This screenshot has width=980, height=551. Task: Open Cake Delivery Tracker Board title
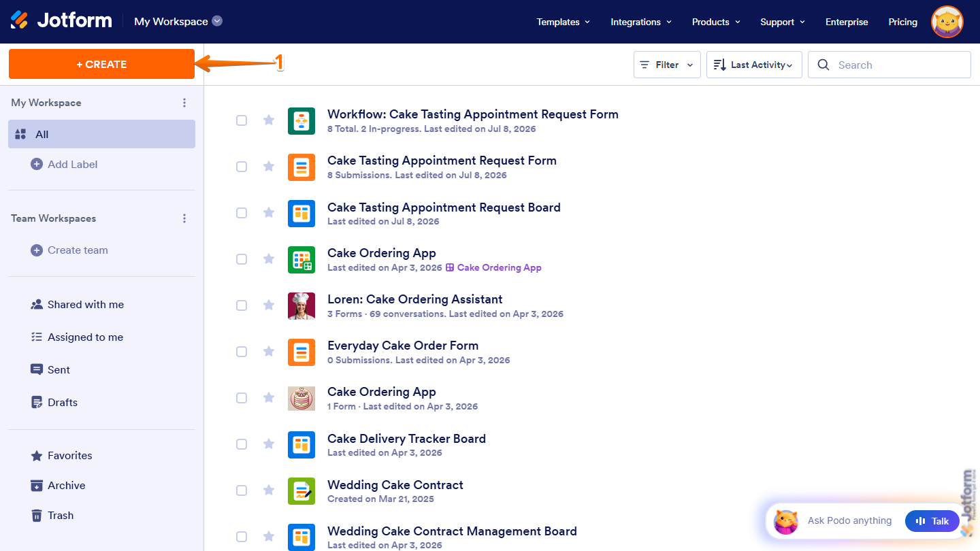point(406,439)
